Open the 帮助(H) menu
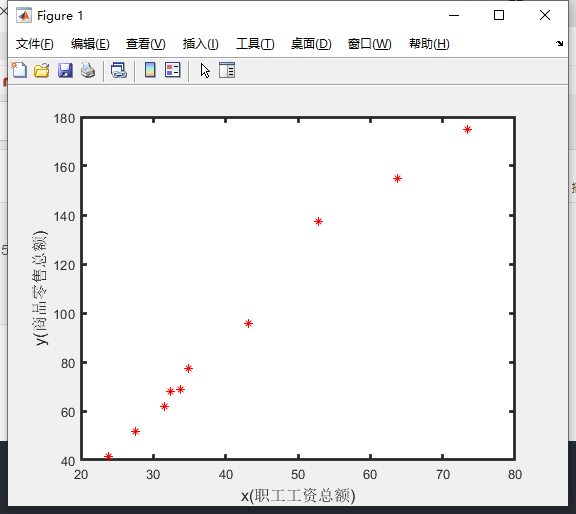This screenshot has width=576, height=514. (x=429, y=44)
